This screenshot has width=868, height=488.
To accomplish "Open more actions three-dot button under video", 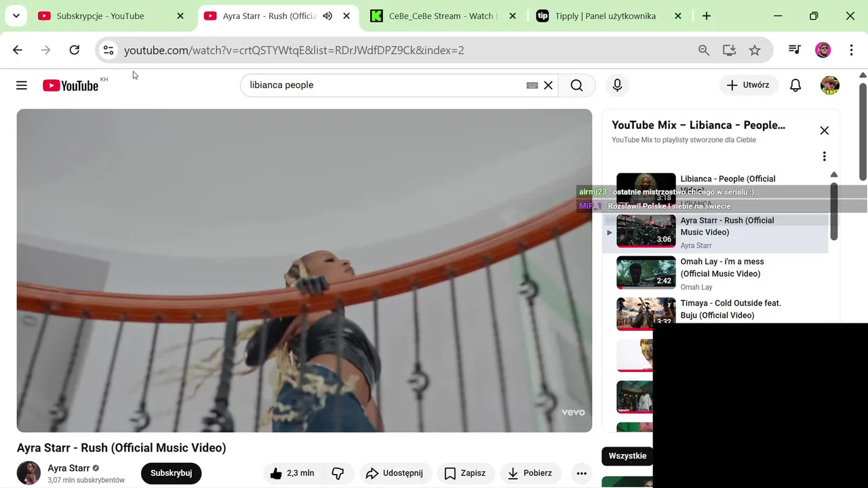I will point(581,473).
